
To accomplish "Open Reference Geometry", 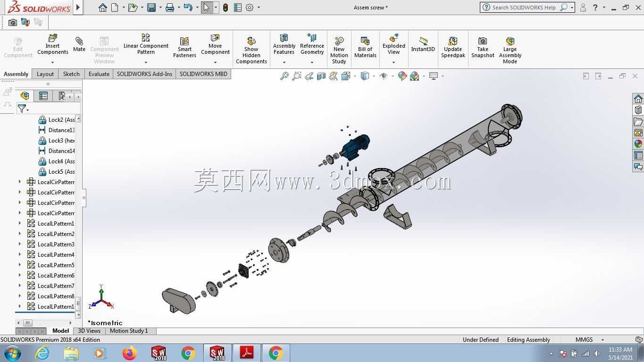I will [312, 44].
